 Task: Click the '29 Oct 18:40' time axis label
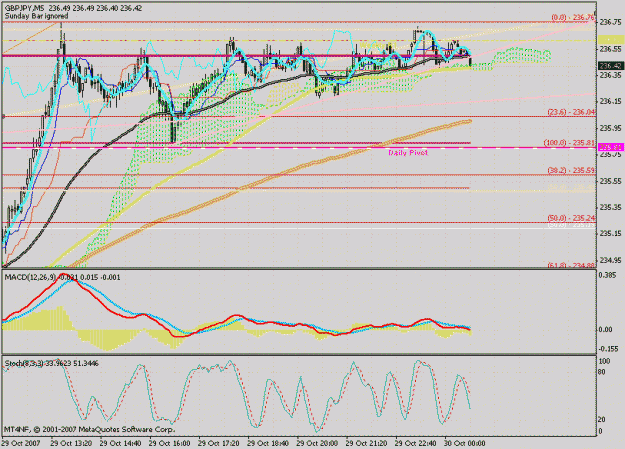(x=268, y=443)
